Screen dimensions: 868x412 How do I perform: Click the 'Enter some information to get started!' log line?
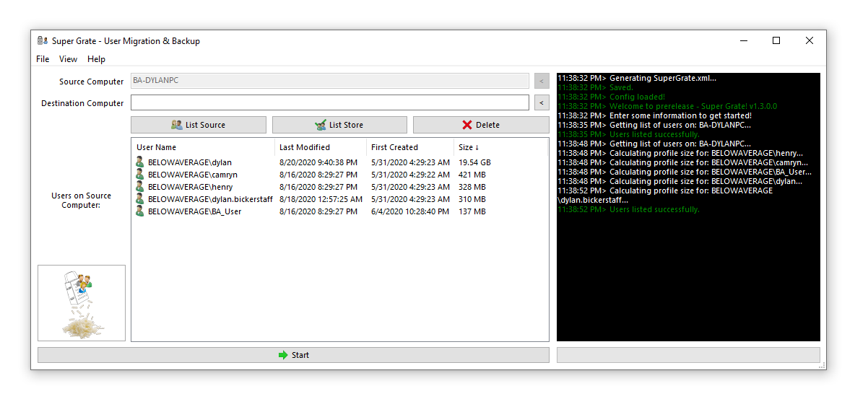654,115
